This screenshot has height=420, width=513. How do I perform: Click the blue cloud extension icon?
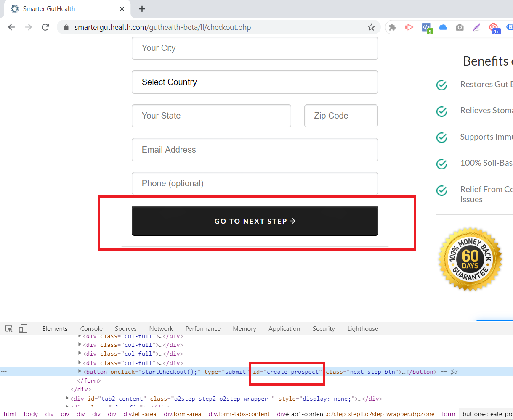(x=443, y=27)
